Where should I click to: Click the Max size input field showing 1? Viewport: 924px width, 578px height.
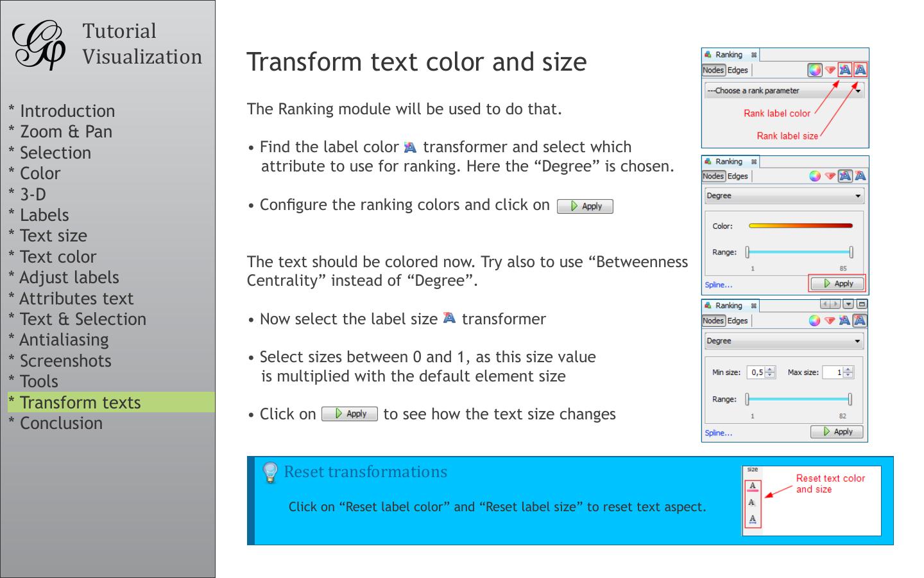click(x=833, y=372)
